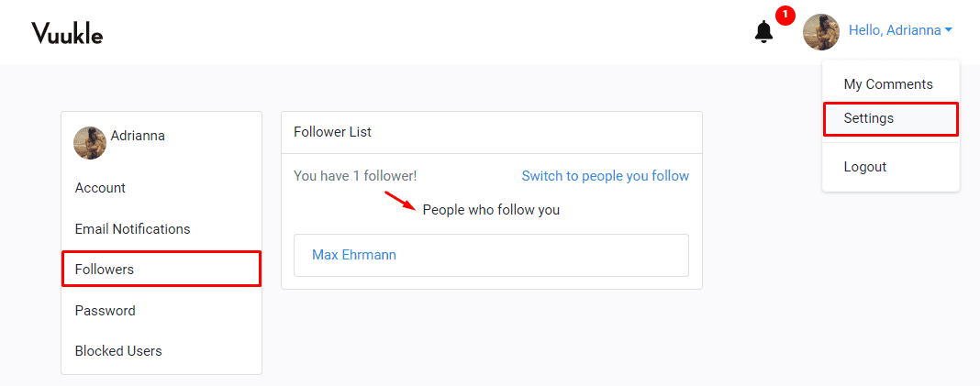
Task: Select the Followers sidebar item
Action: coord(105,270)
